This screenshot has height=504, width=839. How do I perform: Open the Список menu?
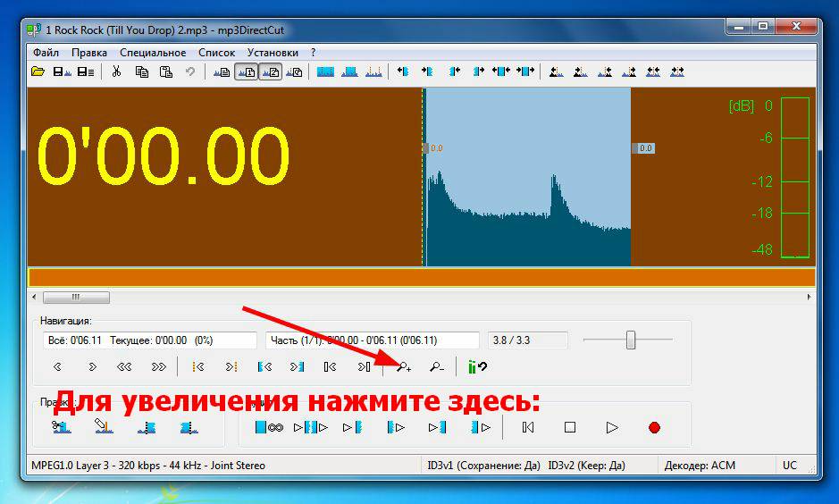217,53
